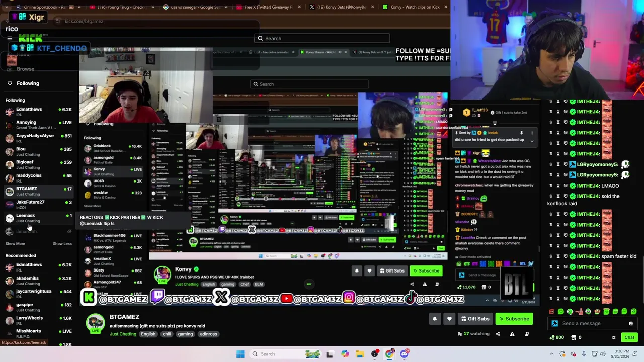Click the kick.com/btgamez address bar
Screen dimensions: 644x362
click(x=156, y=21)
